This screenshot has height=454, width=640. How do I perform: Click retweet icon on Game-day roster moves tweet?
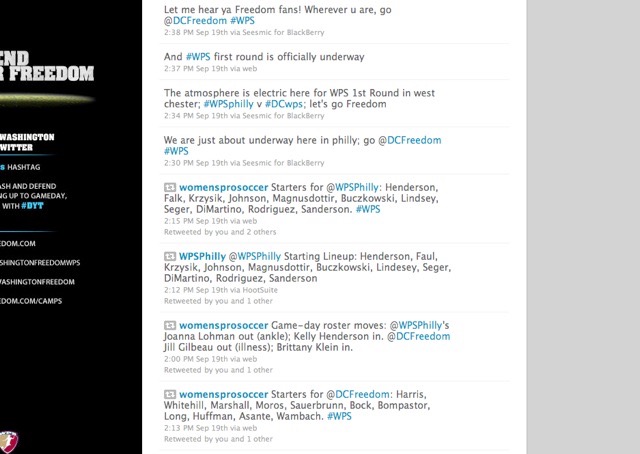click(170, 326)
